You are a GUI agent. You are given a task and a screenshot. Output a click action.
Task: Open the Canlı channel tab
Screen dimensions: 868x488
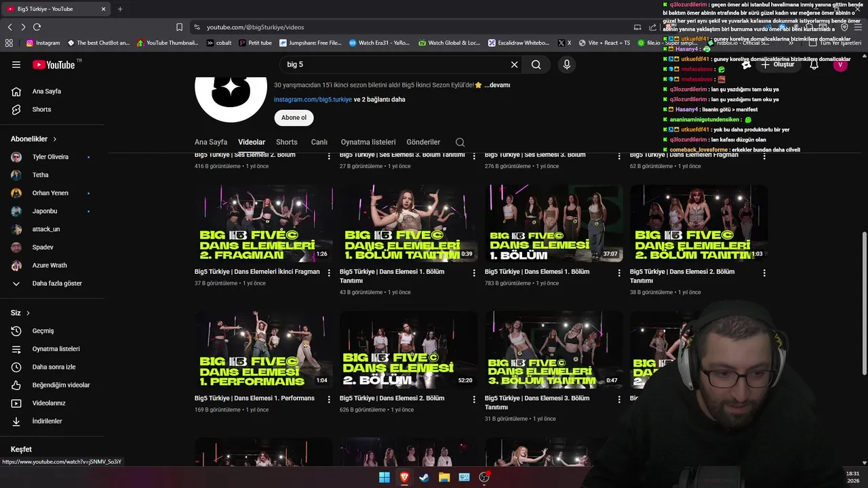(x=319, y=142)
